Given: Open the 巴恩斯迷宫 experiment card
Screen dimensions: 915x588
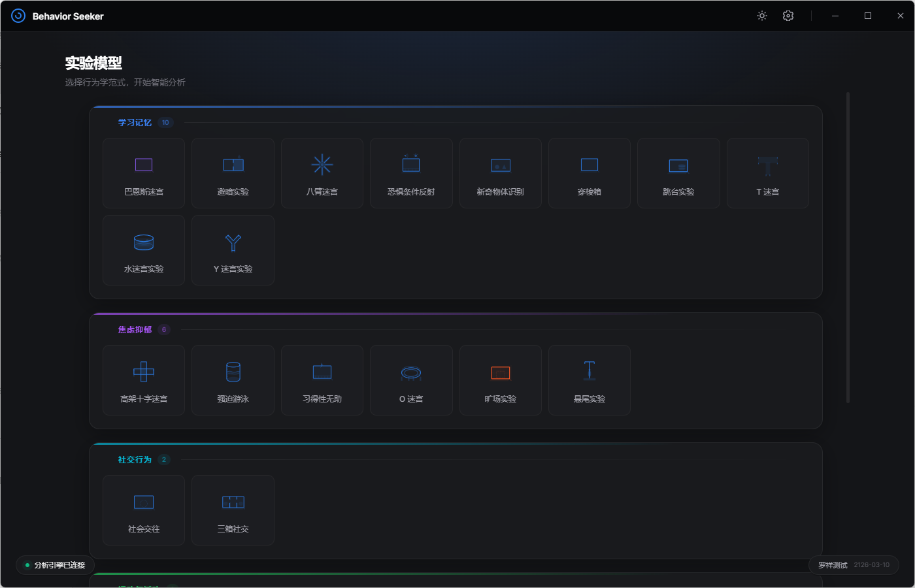Looking at the screenshot, I should [144, 173].
